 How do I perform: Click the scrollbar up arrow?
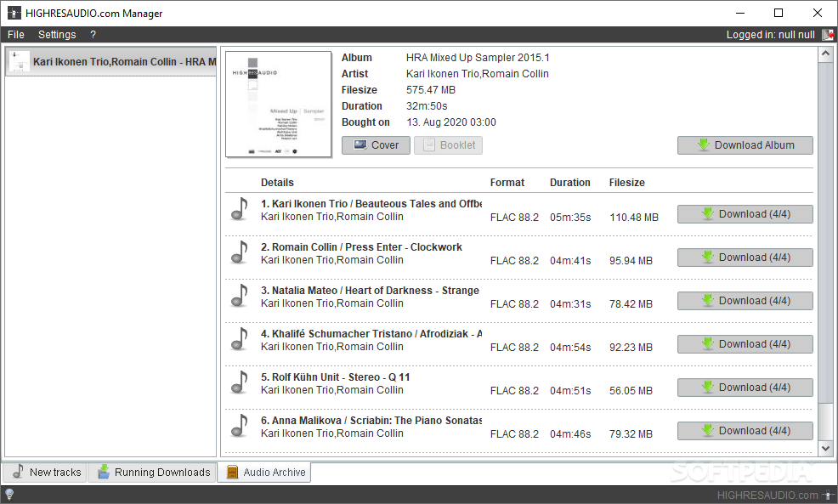(826, 54)
